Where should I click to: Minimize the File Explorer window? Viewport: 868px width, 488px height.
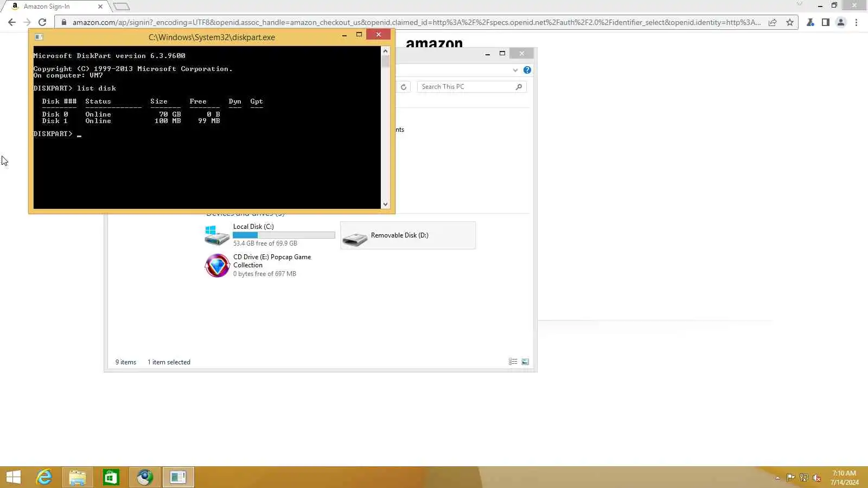pyautogui.click(x=488, y=53)
